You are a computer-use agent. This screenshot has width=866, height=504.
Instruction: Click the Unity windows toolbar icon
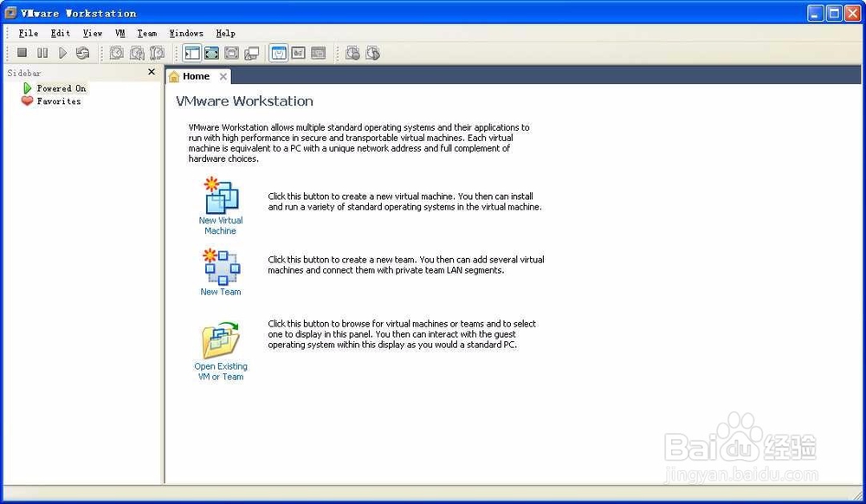[252, 53]
